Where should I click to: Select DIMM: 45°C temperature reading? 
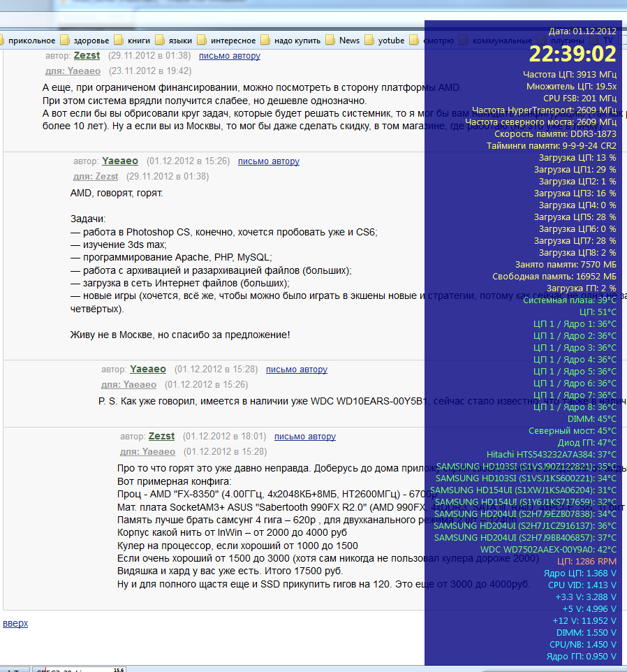tap(592, 418)
